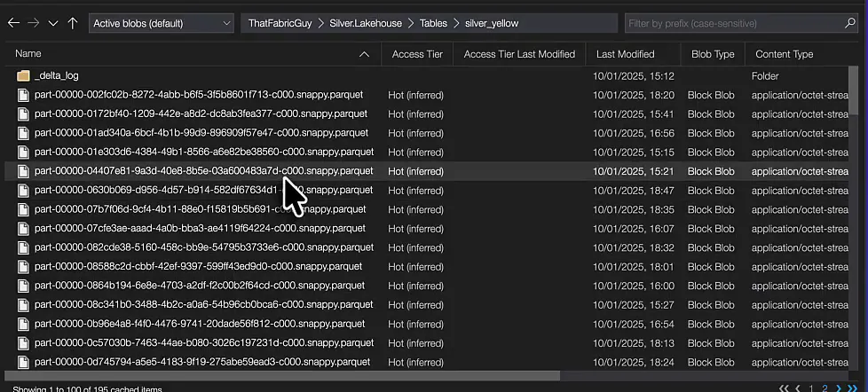Screen dimensions: 868x392
Task: Click file icon of part-00000-01e303d6 parquet
Action: [23, 152]
